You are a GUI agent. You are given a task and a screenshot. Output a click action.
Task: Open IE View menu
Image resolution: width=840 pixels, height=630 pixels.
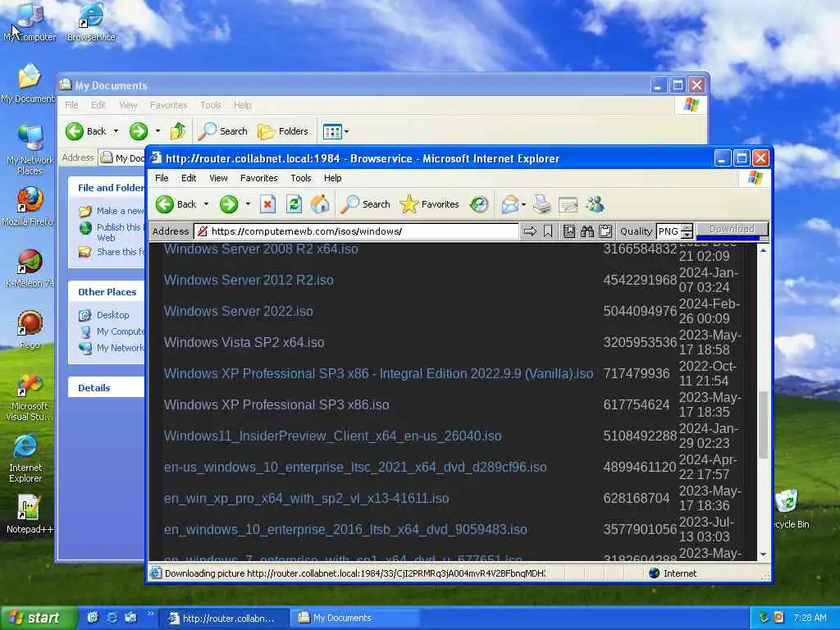coord(218,178)
